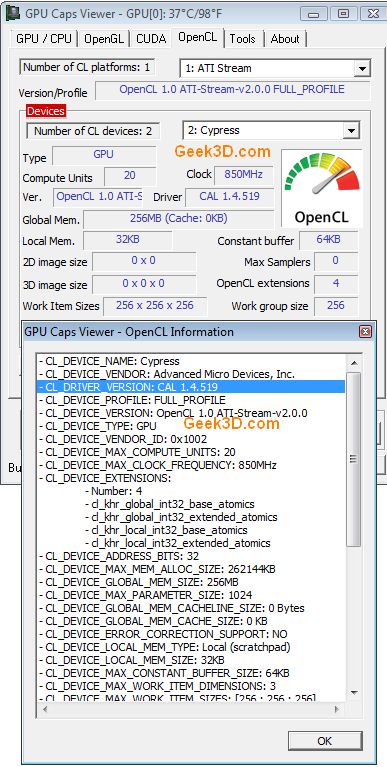This screenshot has width=387, height=767.
Task: Select the CL_DEVICE_MAX_MEM_ALLOC_SIZE row
Action: (191, 569)
